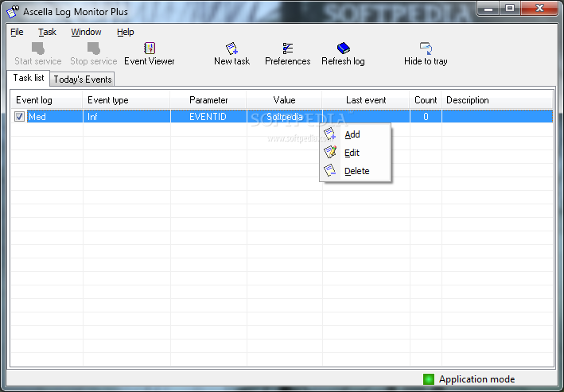Select the Task list tab
The height and width of the screenshot is (392, 564).
(x=29, y=78)
